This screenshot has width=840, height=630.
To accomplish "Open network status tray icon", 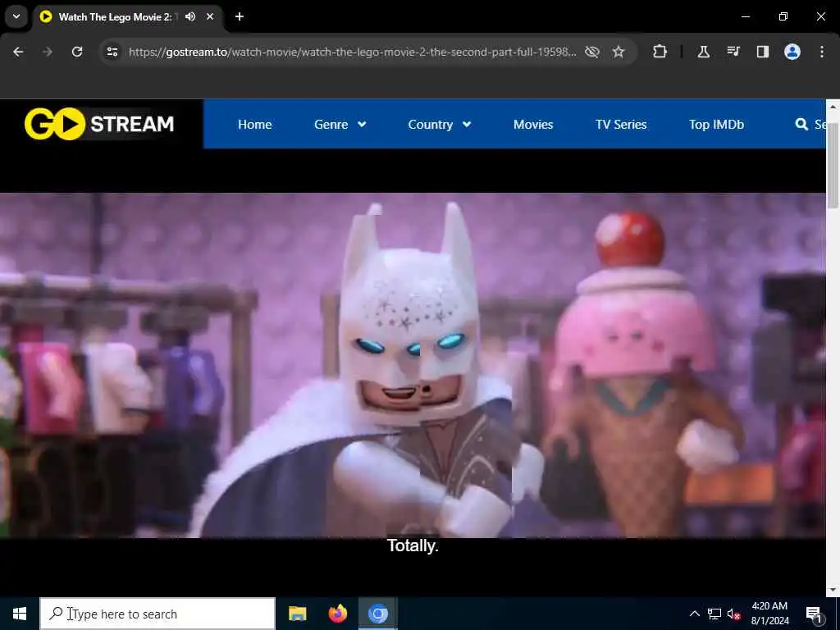I will [714, 614].
